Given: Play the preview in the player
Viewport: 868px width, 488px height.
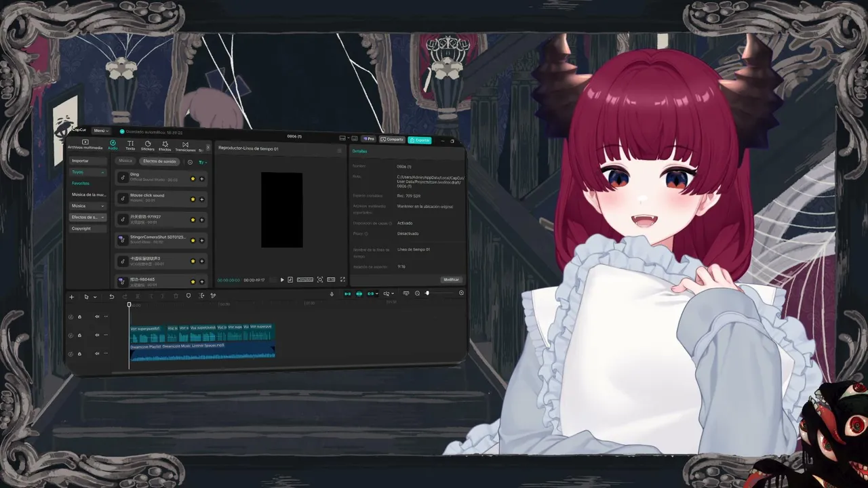Looking at the screenshot, I should (282, 280).
